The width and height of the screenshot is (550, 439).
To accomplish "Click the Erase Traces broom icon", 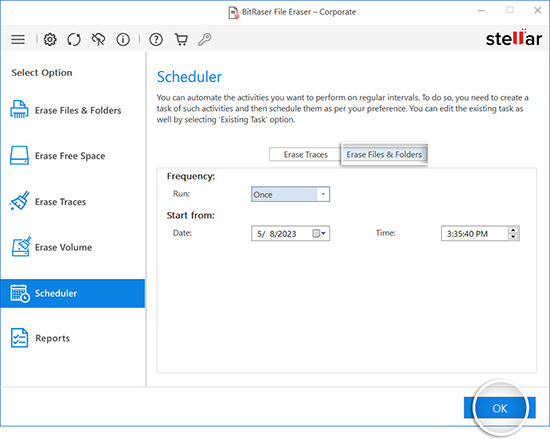I will point(20,201).
